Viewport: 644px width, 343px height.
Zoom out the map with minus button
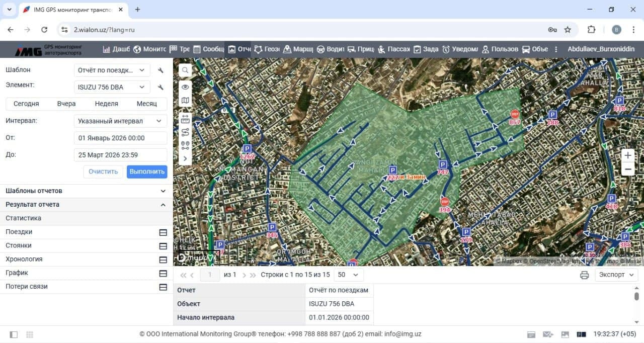tap(627, 170)
